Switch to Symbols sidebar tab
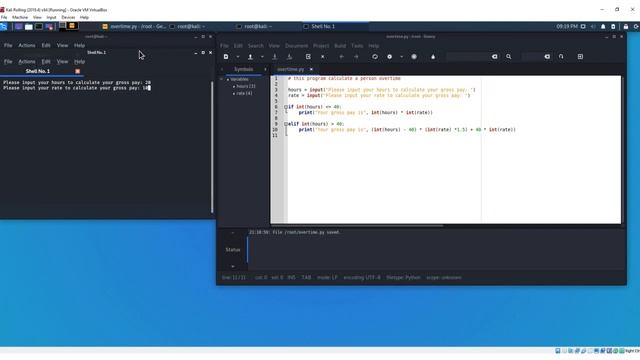 pos(244,69)
